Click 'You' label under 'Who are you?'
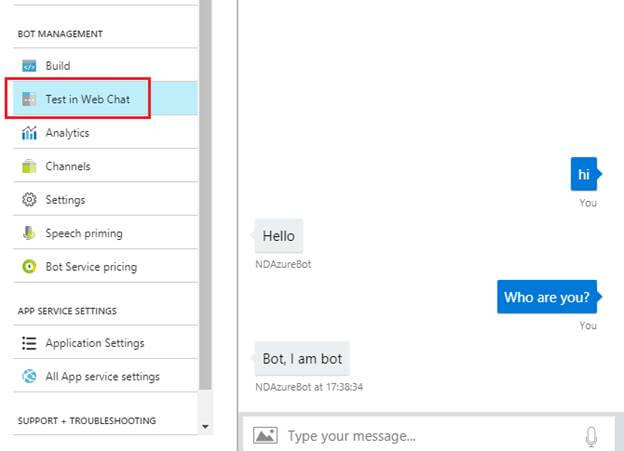 [588, 326]
